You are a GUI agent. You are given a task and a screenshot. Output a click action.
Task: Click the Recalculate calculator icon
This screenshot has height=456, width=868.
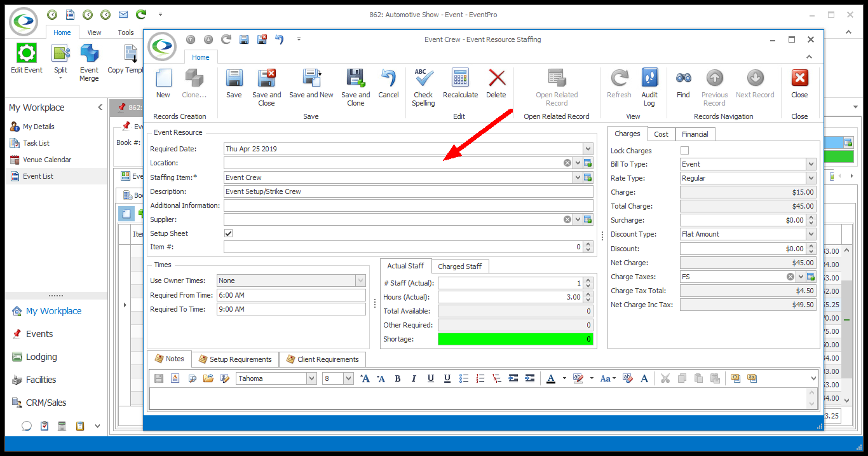(460, 79)
